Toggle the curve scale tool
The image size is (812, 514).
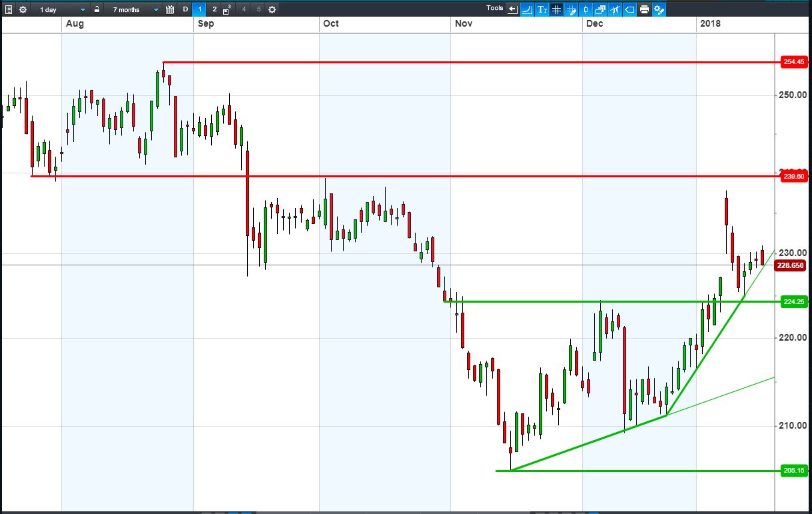pos(527,9)
